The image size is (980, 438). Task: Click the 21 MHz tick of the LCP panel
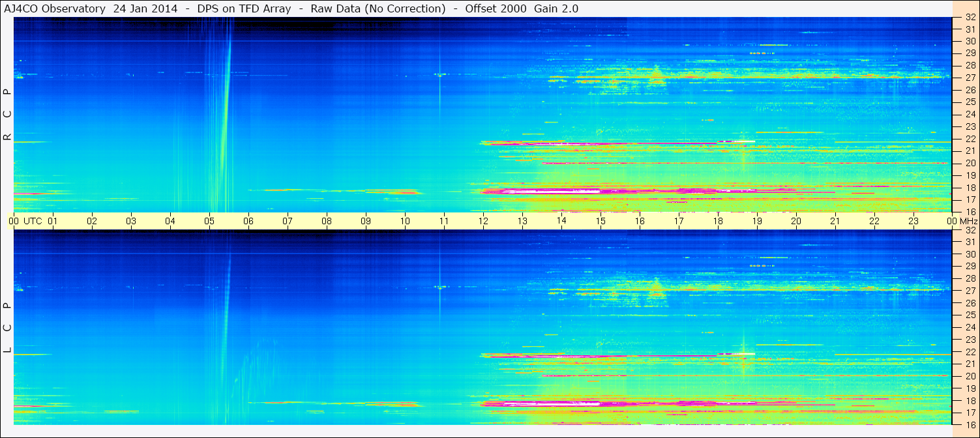pyautogui.click(x=970, y=364)
